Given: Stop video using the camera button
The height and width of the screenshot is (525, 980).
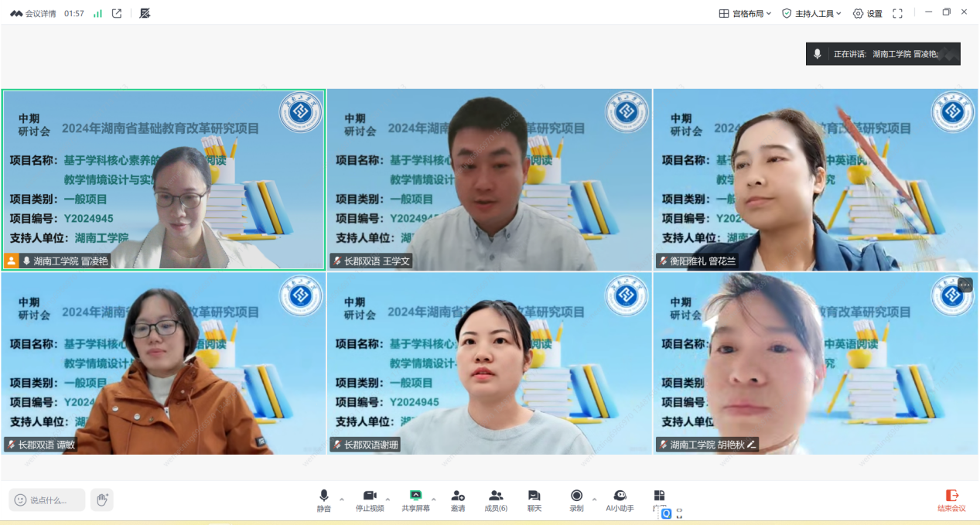Looking at the screenshot, I should [x=370, y=499].
